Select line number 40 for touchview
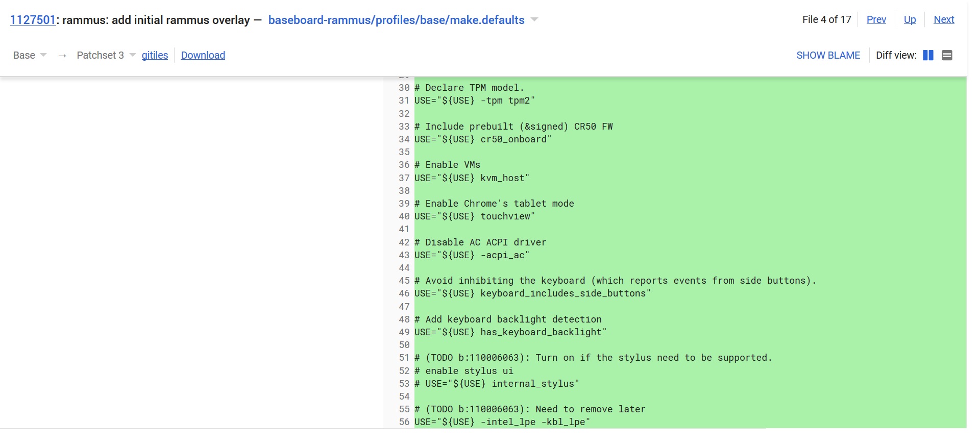This screenshot has height=447, width=980. 404,216
